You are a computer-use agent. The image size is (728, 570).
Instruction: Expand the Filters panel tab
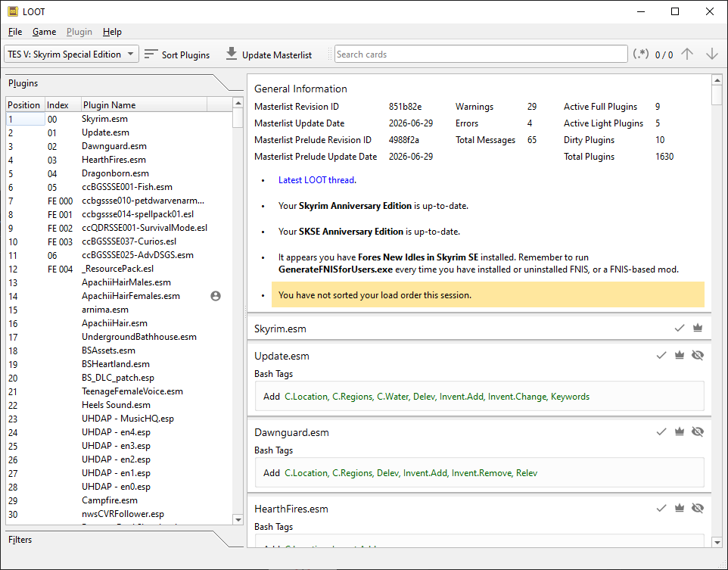(20, 539)
